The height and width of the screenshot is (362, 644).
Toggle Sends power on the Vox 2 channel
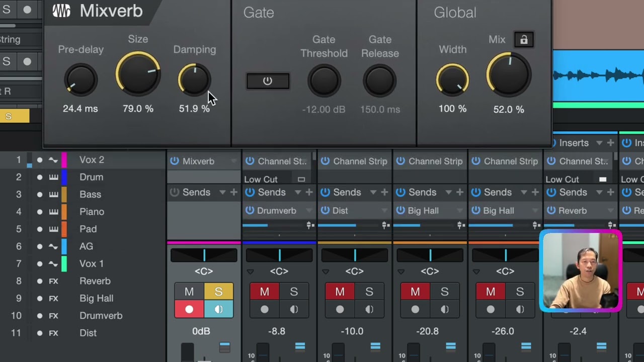pos(174,193)
